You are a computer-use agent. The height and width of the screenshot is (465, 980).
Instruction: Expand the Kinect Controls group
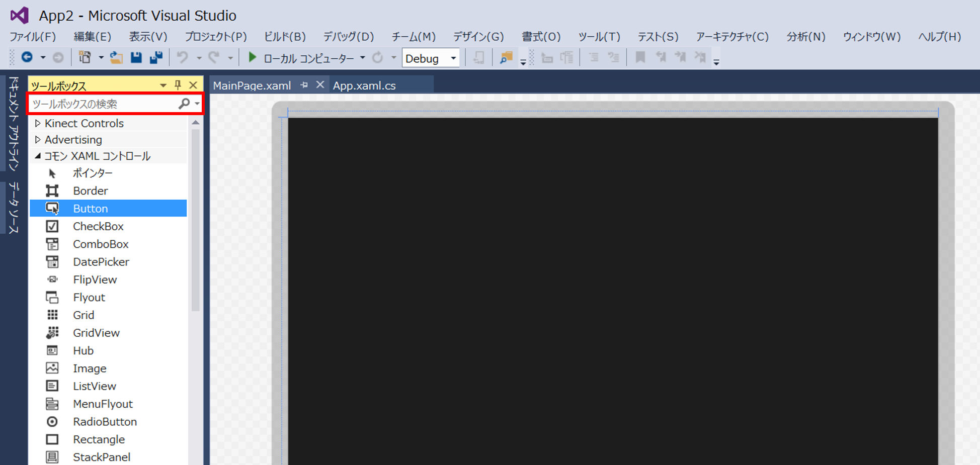[x=38, y=123]
